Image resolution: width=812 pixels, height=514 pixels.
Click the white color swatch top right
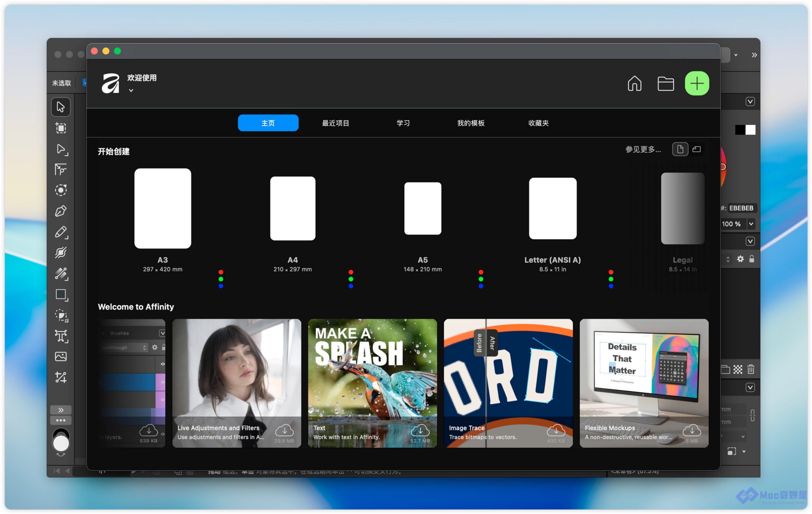point(751,130)
